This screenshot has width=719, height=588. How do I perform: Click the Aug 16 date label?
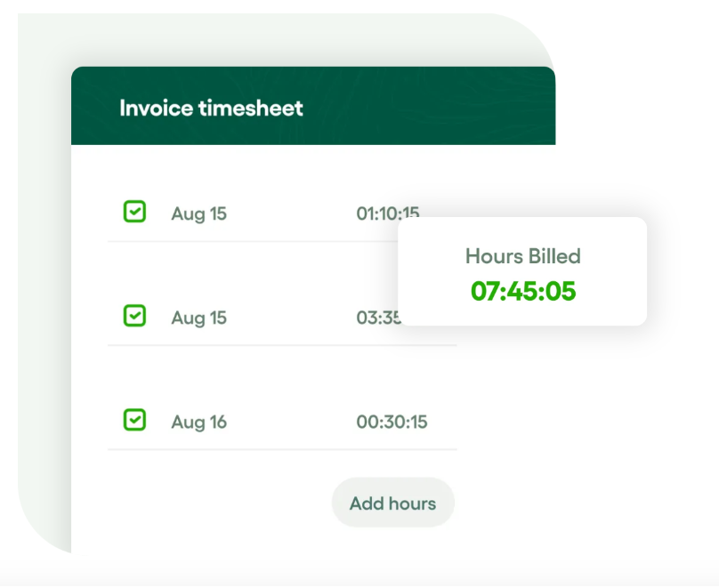coord(199,422)
